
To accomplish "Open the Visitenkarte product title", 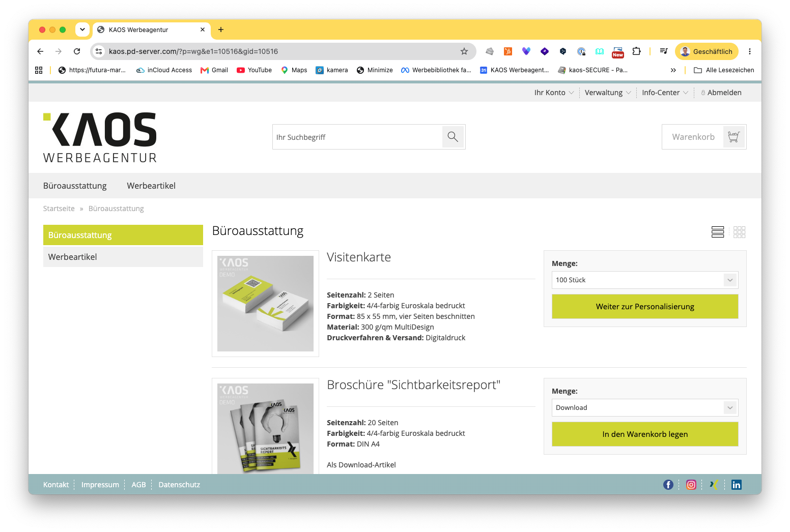I will coord(359,257).
